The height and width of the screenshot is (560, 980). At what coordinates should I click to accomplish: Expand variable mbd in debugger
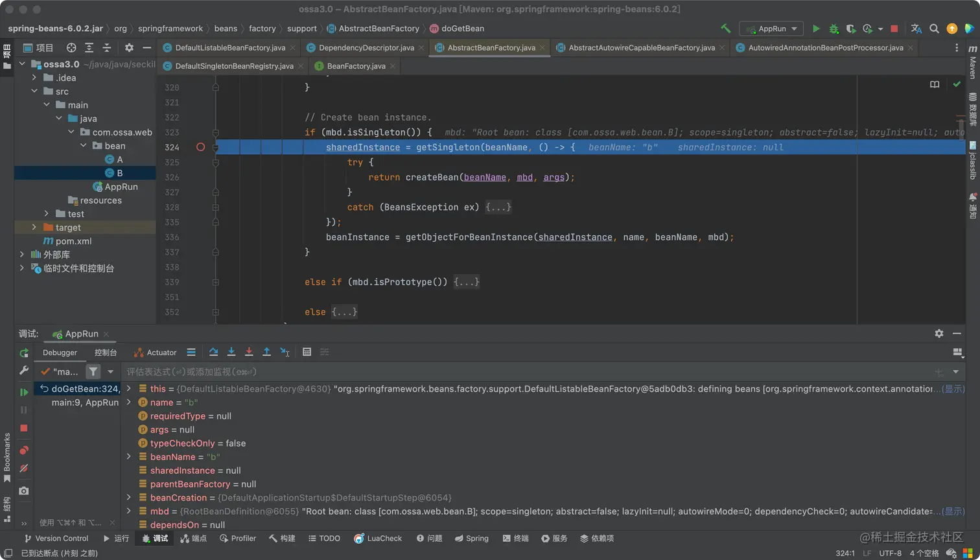pyautogui.click(x=129, y=511)
